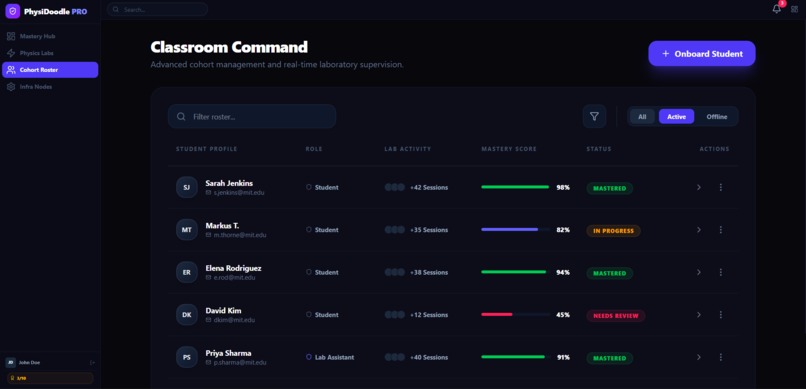Screen dimensions: 806x389
Task: Click the lab activity circles for Sarah Jenkins
Action: pyautogui.click(x=395, y=188)
